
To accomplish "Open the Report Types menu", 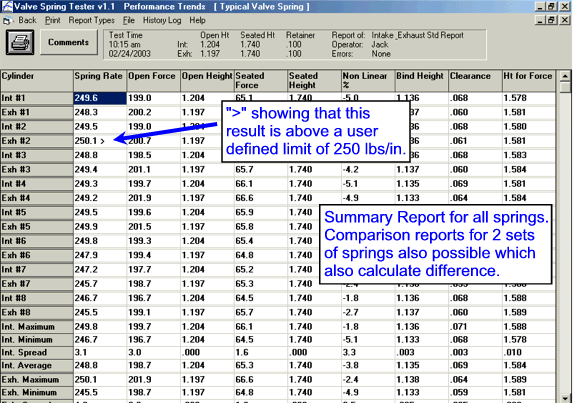I will (91, 21).
